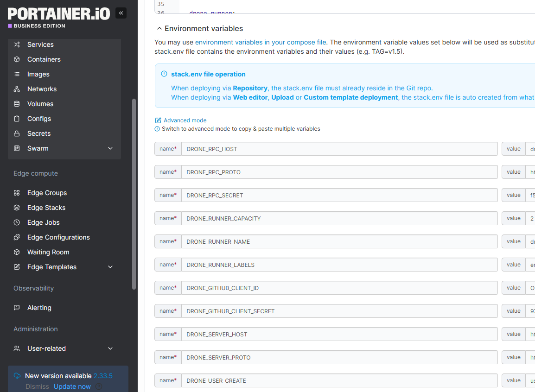
Task: Expand the Edge Templates submenu
Action: pos(110,267)
